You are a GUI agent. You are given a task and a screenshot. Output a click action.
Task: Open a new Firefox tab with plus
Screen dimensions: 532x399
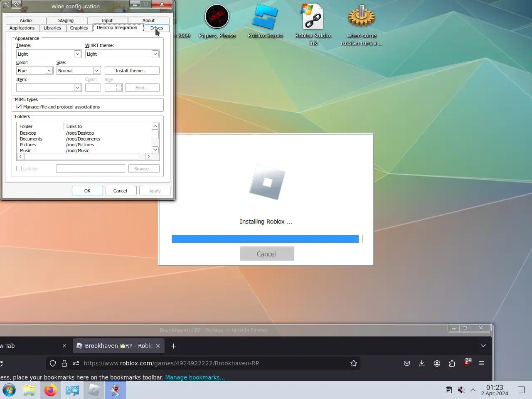(x=174, y=346)
